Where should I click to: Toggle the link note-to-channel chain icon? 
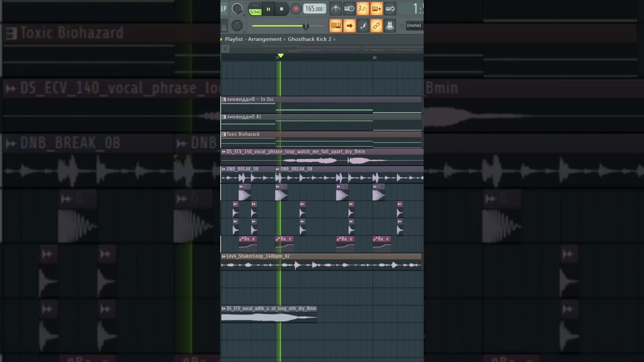click(x=376, y=26)
